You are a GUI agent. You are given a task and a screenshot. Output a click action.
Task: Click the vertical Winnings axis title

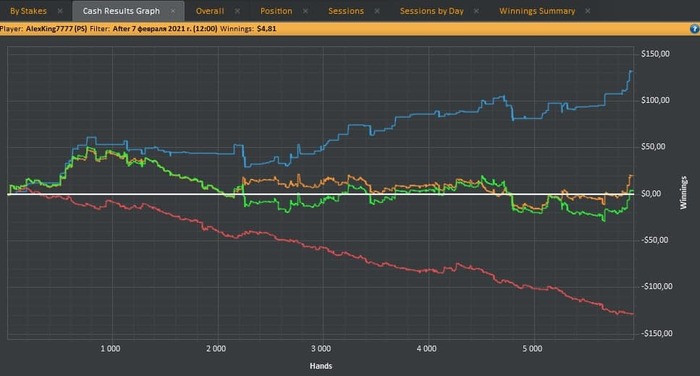pos(683,193)
